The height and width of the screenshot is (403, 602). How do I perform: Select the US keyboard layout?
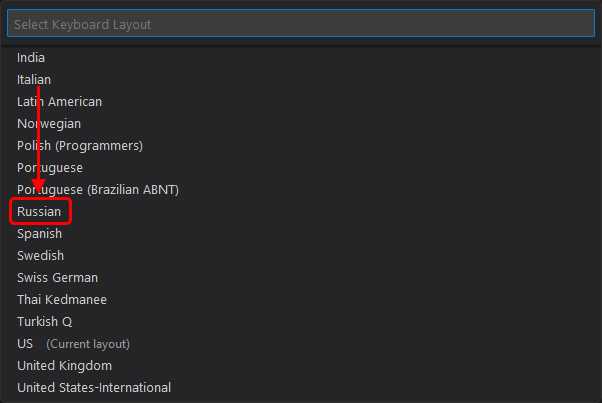click(25, 344)
